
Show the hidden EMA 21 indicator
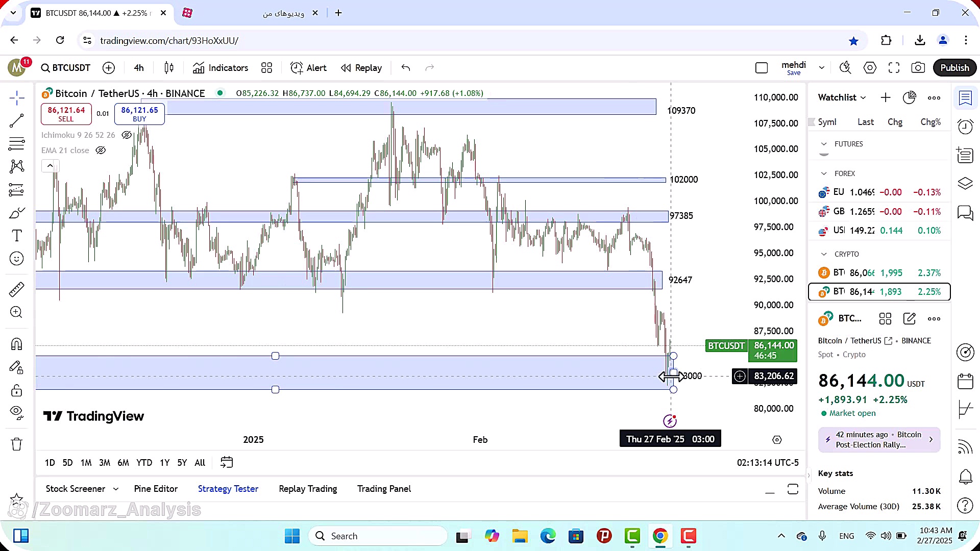point(101,151)
